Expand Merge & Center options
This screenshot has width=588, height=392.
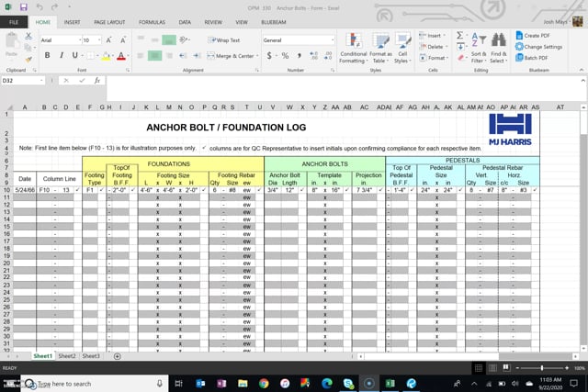coord(257,56)
